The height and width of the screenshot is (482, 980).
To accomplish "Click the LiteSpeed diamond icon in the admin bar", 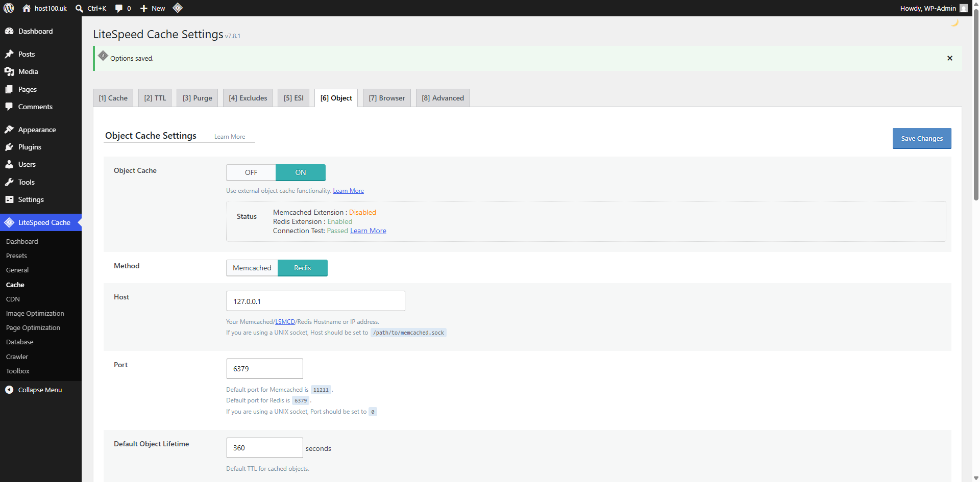I will pyautogui.click(x=178, y=8).
